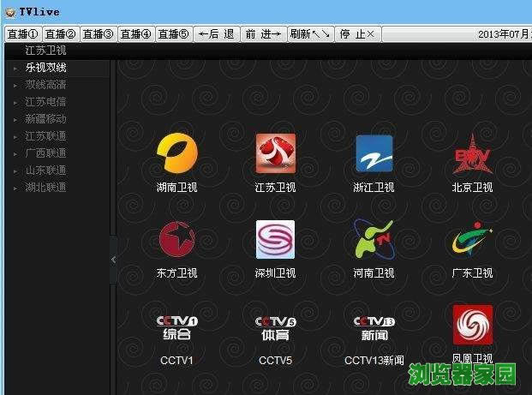
Task: Open the CCTV5 体育 logo
Action: (x=276, y=328)
